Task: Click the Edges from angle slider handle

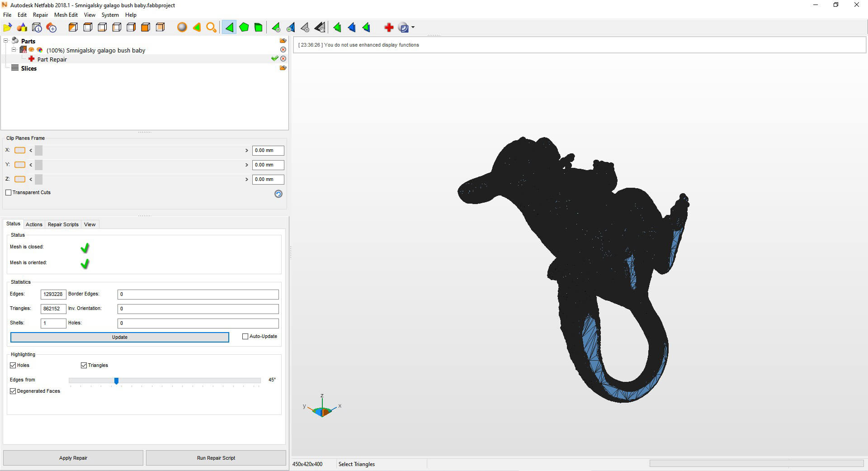Action: (116, 381)
